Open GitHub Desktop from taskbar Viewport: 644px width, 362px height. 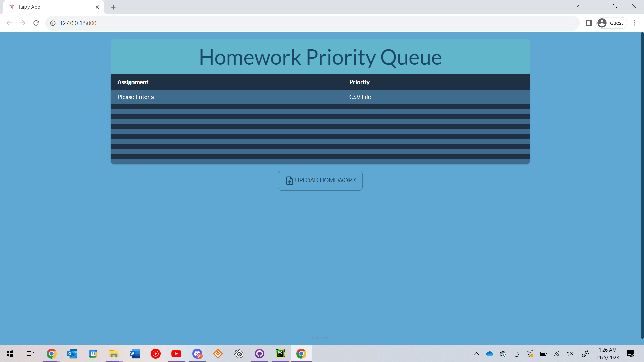[260, 354]
